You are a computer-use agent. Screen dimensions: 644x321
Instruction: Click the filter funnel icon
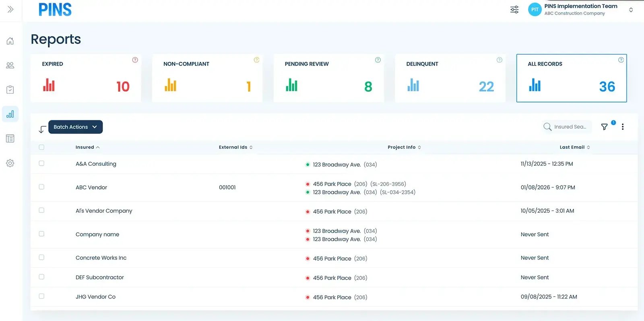click(x=604, y=127)
